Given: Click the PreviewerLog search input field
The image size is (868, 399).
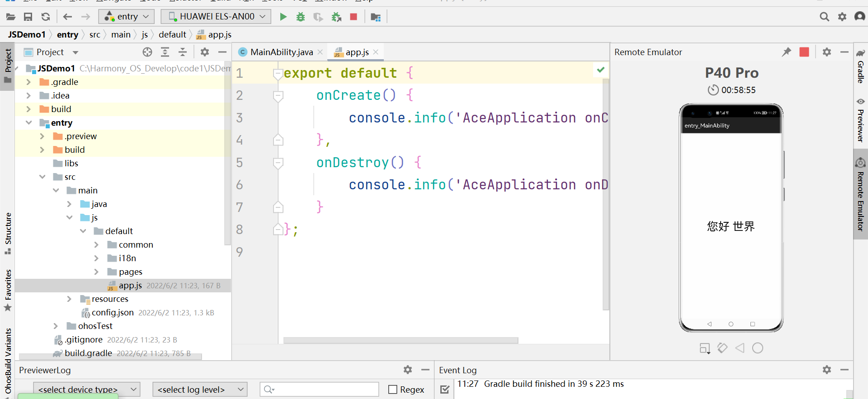Looking at the screenshot, I should (319, 390).
